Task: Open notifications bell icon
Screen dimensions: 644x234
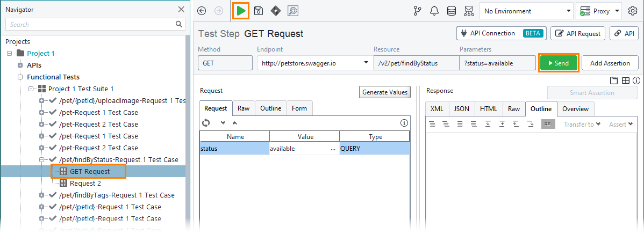Action: [434, 11]
